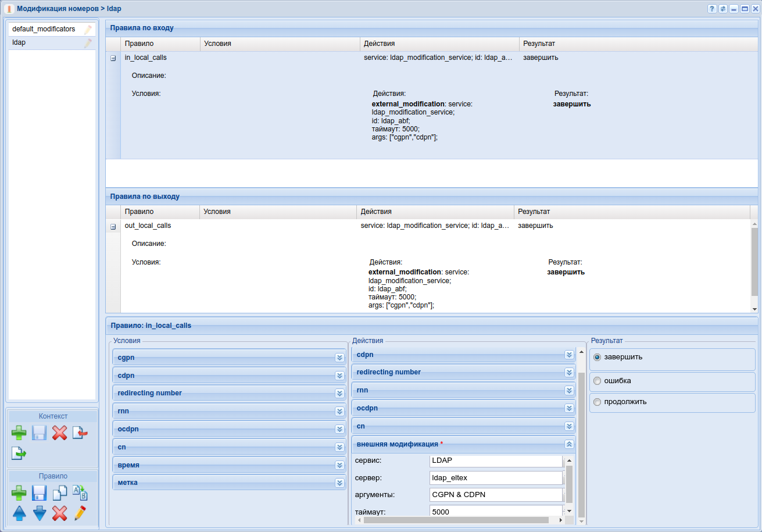Select the 'ошибка' result radio button
This screenshot has height=532, width=762.
[x=597, y=381]
